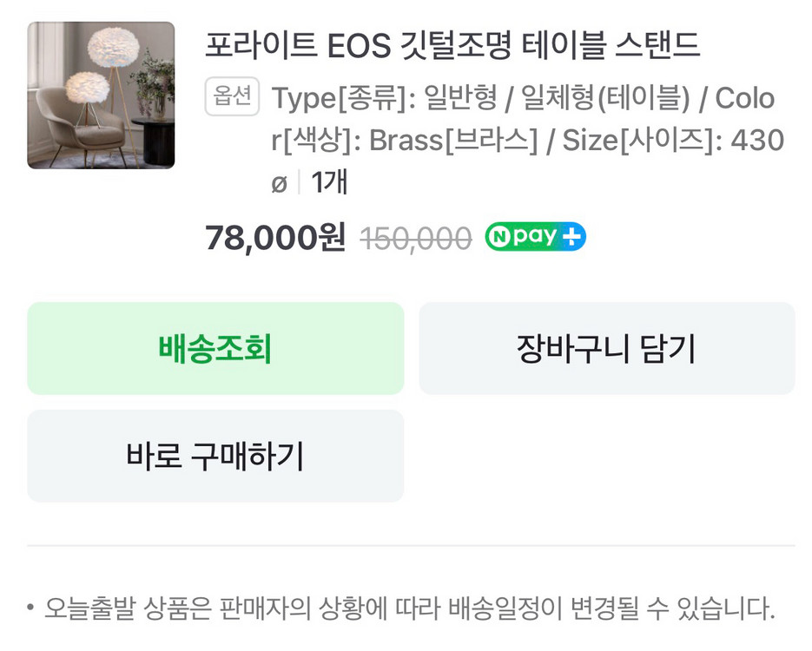The width and height of the screenshot is (812, 651).
Task: Click the 장바구니 담기 add-to-cart button
Action: 606,347
